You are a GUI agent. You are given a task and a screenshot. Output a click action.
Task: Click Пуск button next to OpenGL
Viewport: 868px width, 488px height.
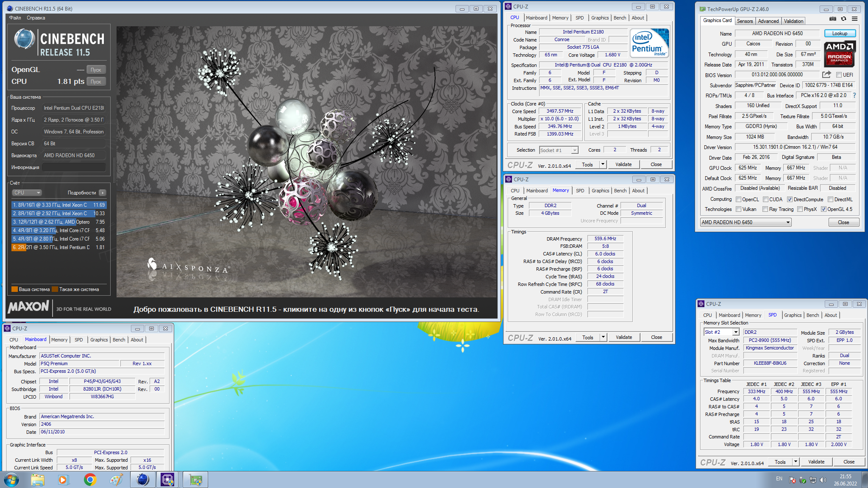point(96,70)
